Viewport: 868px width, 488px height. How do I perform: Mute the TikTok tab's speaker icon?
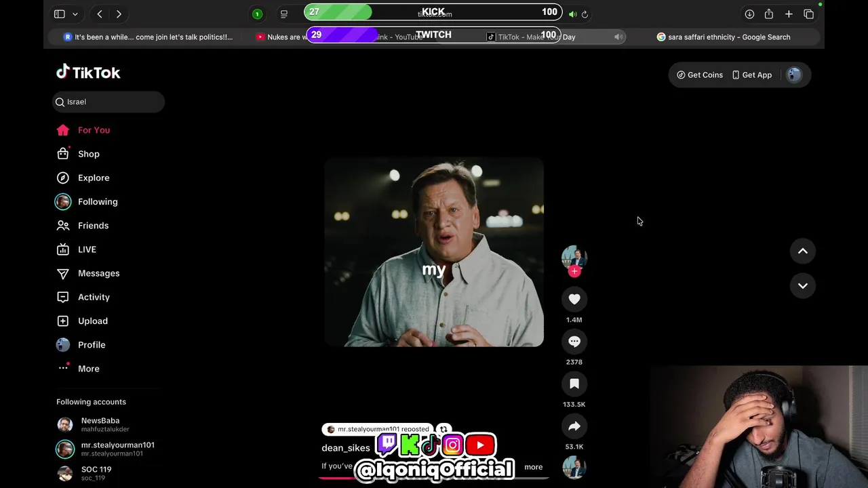click(618, 37)
